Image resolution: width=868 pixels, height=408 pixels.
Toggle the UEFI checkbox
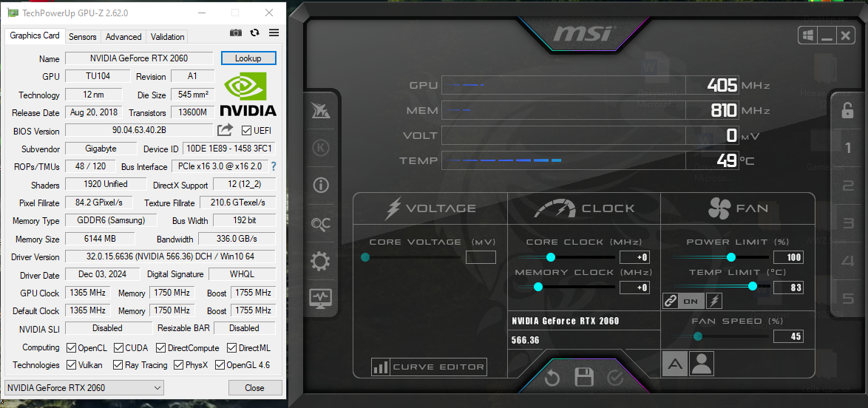tap(247, 131)
